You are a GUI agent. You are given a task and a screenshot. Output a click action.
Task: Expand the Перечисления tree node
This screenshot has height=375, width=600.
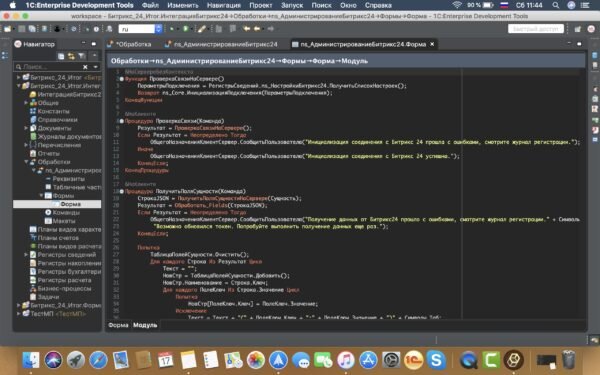click(x=26, y=145)
